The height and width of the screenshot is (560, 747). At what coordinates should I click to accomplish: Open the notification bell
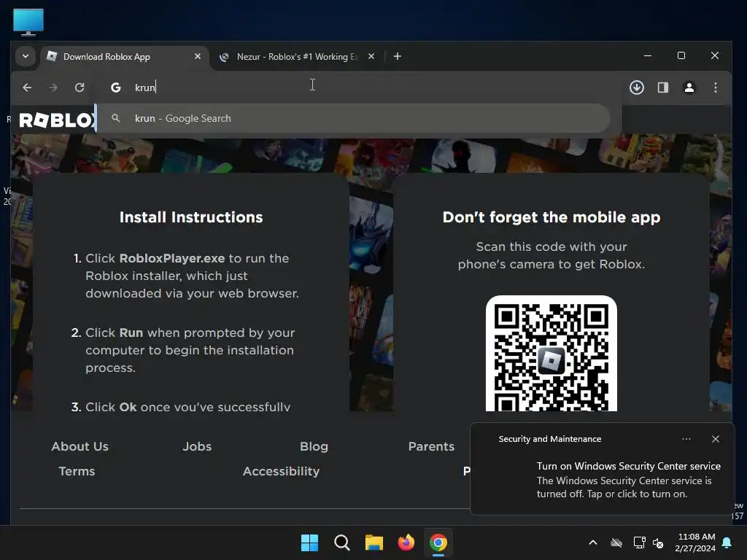tap(727, 542)
